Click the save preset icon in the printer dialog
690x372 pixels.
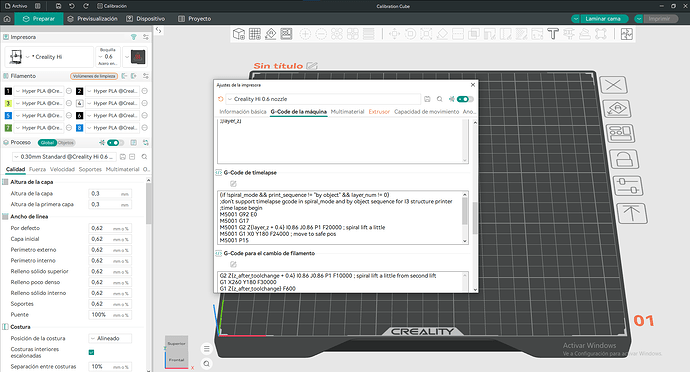427,99
